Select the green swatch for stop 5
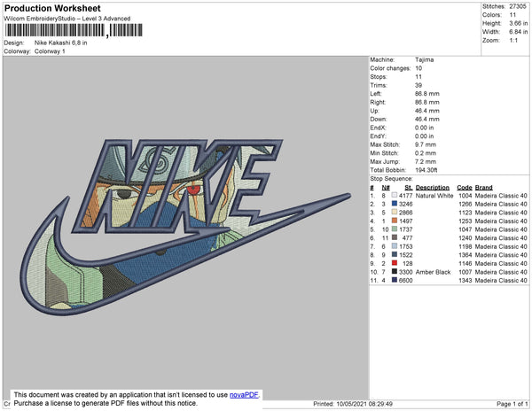The image size is (532, 411). click(x=395, y=229)
